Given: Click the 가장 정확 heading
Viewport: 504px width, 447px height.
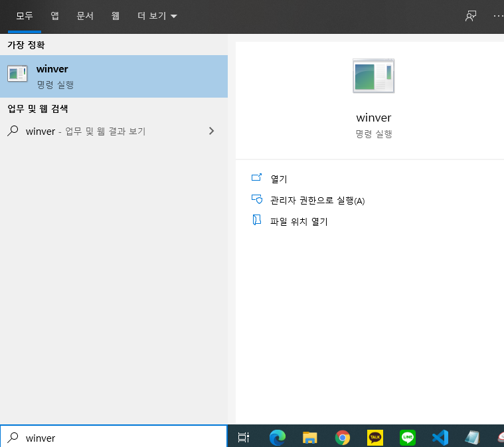Looking at the screenshot, I should [26, 45].
